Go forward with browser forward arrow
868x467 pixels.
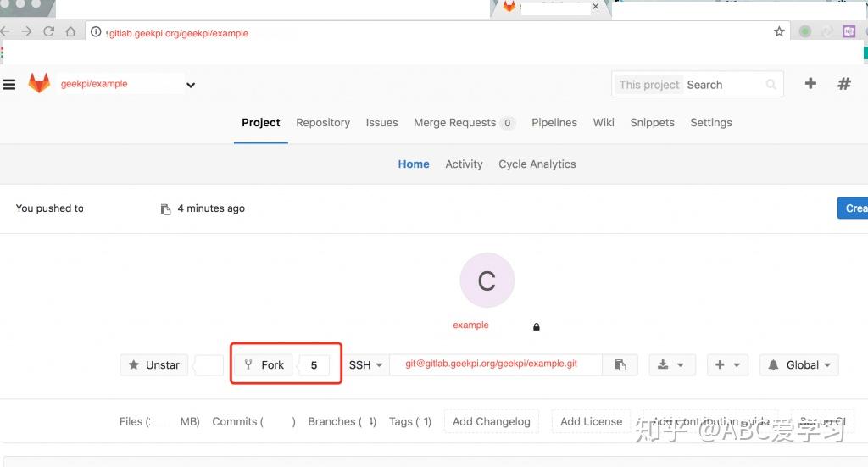(26, 31)
